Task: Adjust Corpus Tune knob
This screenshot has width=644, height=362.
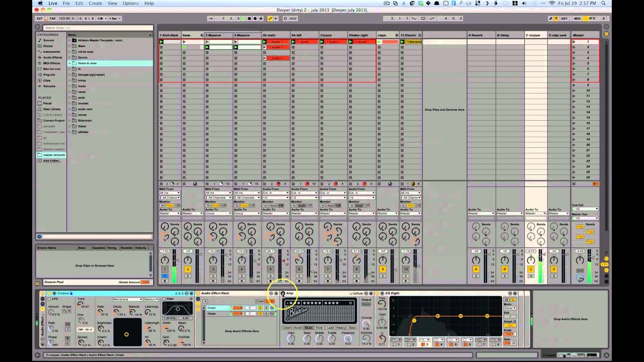Action: [x=80, y=304]
